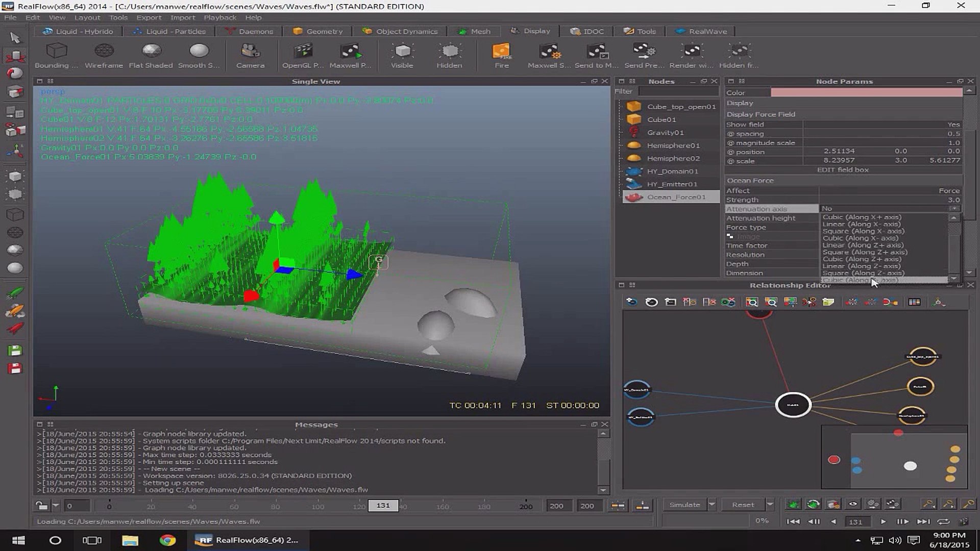The image size is (980, 551).
Task: Select Ocean_Force01 in the Nodes list
Action: click(x=677, y=196)
